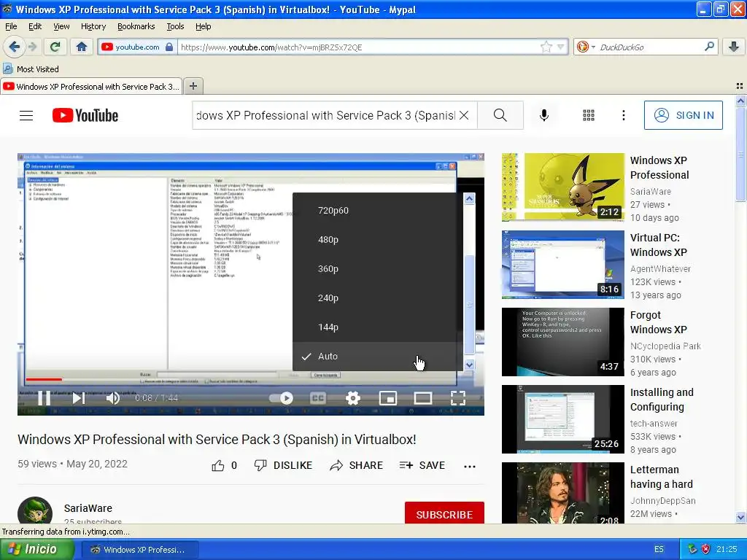The image size is (747, 560).
Task: Click the Mypal taskbar window button
Action: tap(139, 550)
